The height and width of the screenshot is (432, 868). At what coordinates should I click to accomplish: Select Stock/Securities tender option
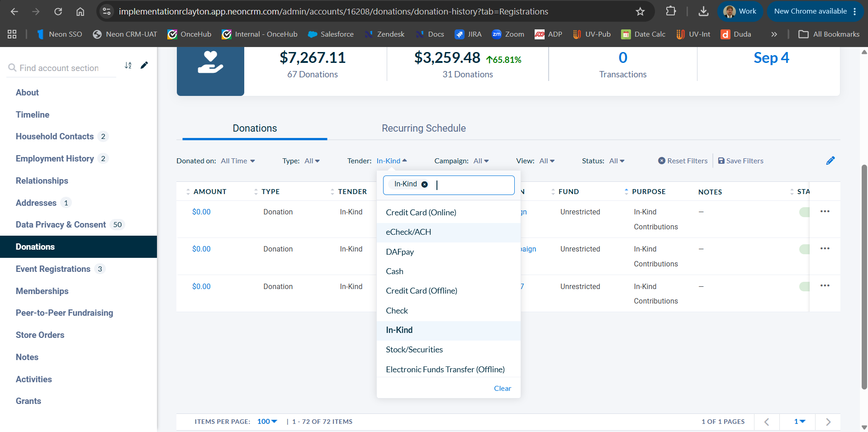click(449, 350)
